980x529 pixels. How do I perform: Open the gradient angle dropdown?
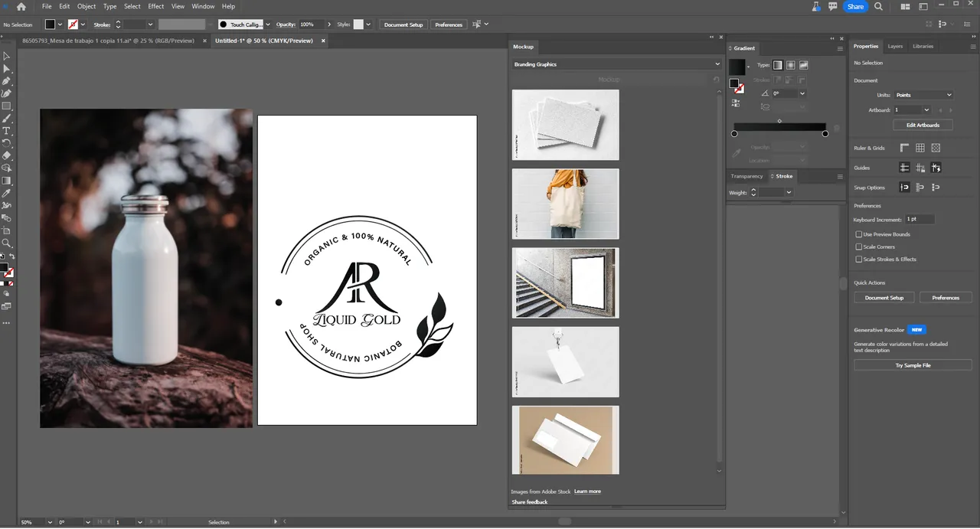coord(802,93)
